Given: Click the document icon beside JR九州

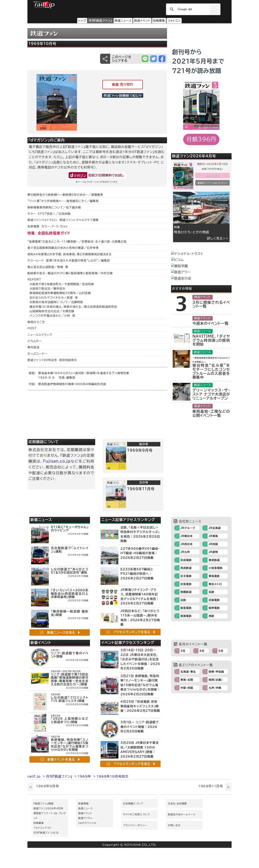Looking at the screenshot, I should [x=177, y=552].
